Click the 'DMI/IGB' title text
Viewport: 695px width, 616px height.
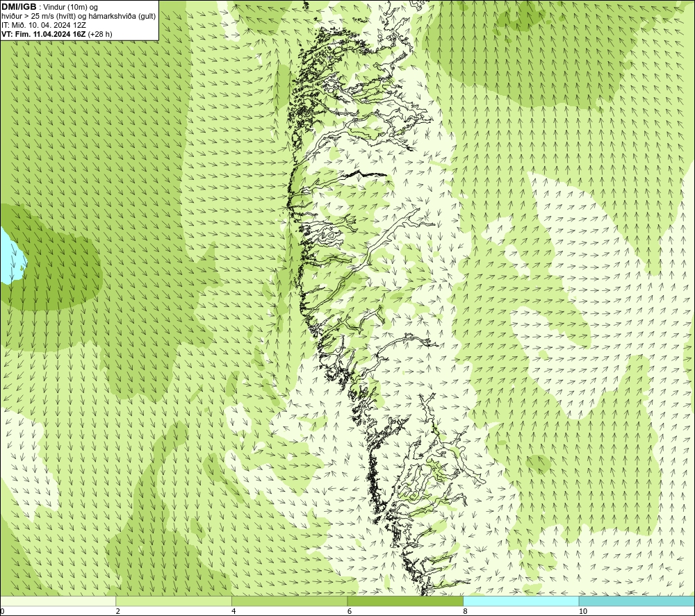19,7
